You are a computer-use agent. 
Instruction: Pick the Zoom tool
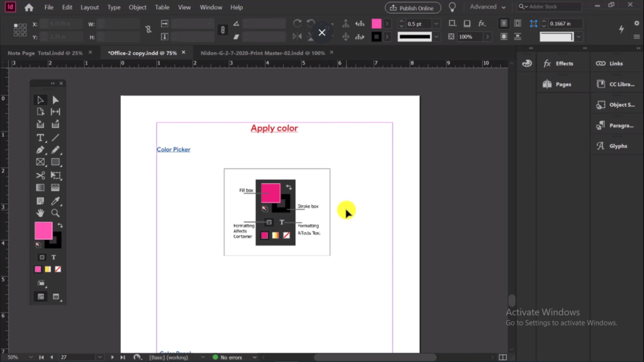point(55,213)
